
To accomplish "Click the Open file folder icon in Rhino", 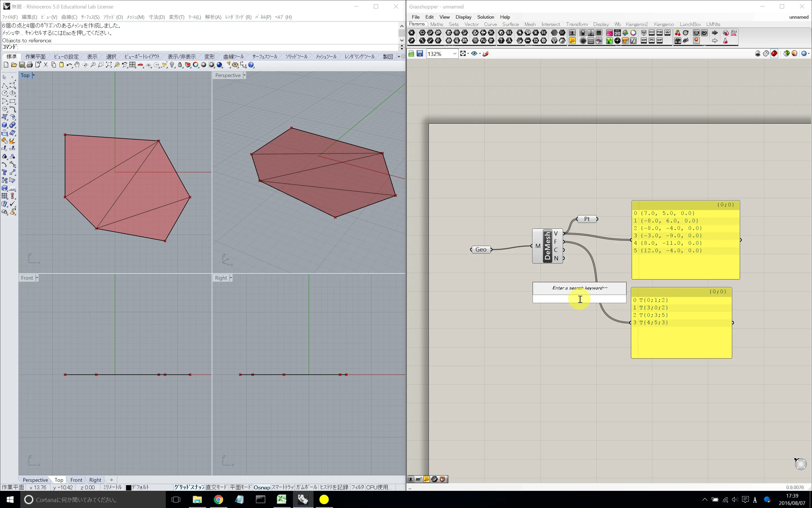I will point(14,65).
